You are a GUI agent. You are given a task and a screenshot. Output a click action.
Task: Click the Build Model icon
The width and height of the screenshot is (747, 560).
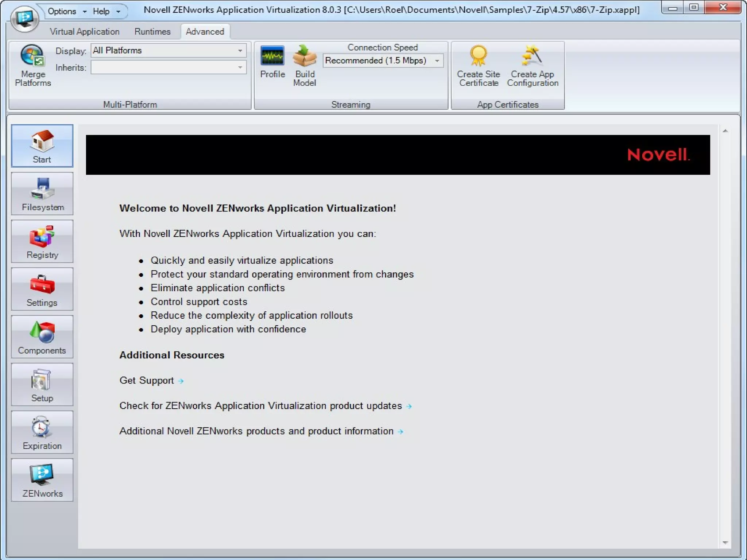[305, 66]
